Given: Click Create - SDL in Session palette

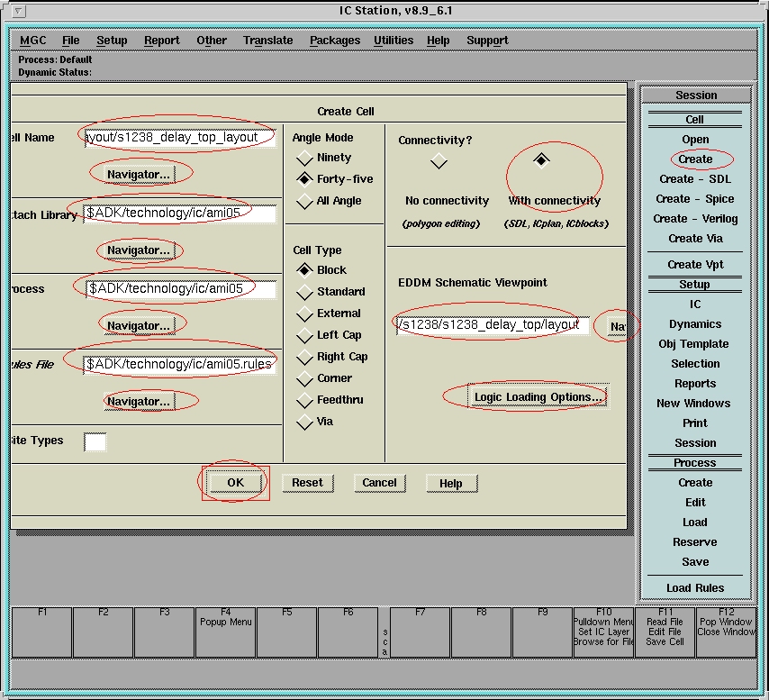Looking at the screenshot, I should (x=694, y=179).
